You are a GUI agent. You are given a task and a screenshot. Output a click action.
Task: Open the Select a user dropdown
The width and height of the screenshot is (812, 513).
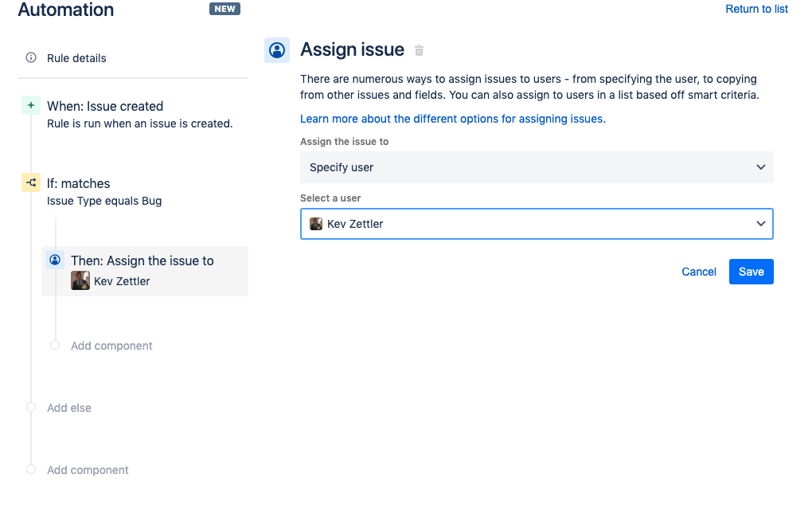(x=536, y=224)
